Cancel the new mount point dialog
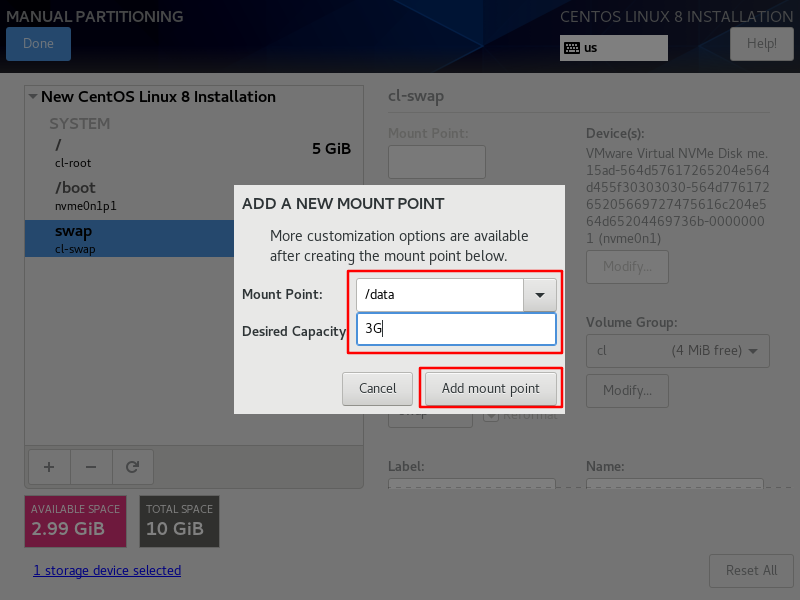Image resolution: width=800 pixels, height=600 pixels. click(377, 388)
